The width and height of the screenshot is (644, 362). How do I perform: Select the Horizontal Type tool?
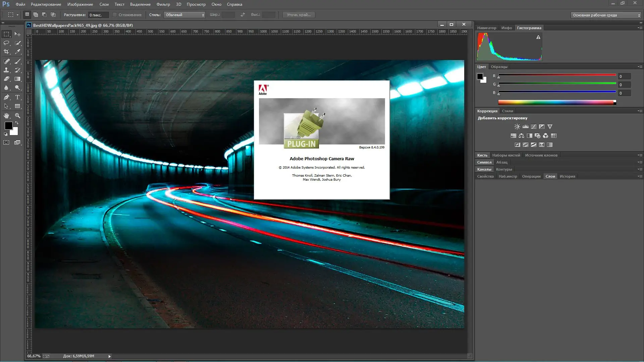click(17, 98)
